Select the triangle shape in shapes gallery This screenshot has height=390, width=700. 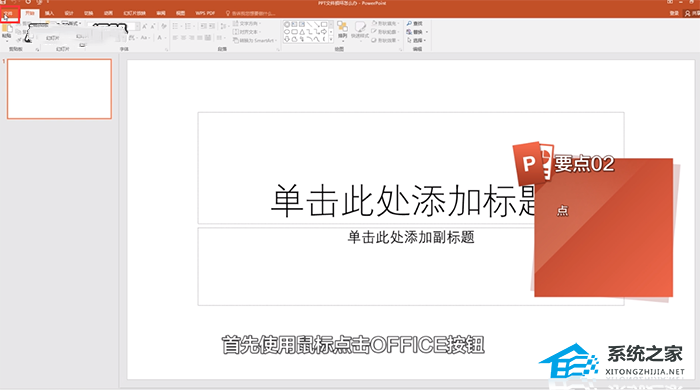click(x=302, y=32)
